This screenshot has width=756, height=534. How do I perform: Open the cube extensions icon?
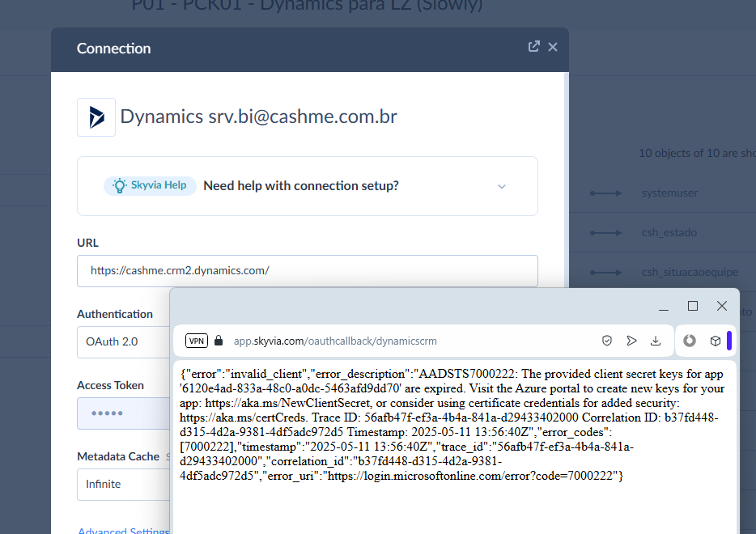716,341
